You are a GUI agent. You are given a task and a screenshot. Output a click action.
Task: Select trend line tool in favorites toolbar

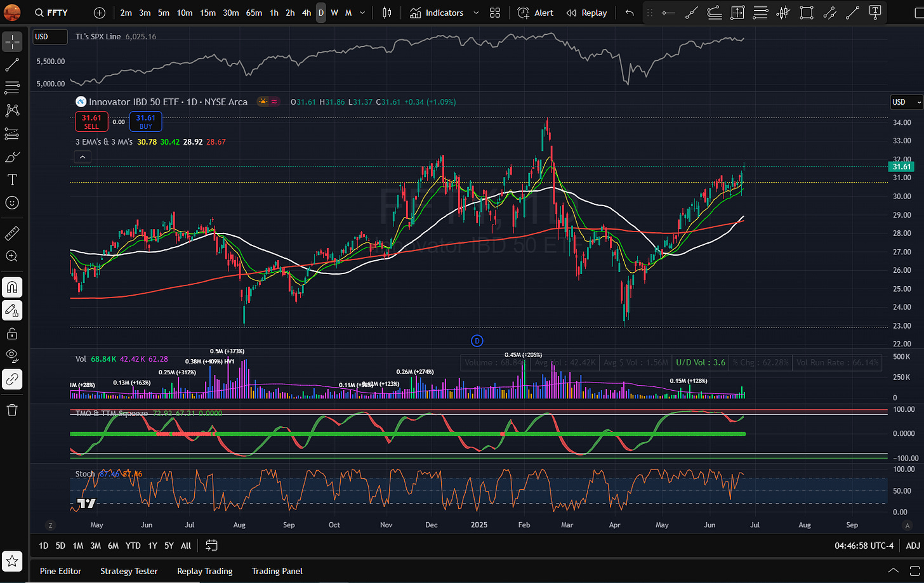coord(692,13)
